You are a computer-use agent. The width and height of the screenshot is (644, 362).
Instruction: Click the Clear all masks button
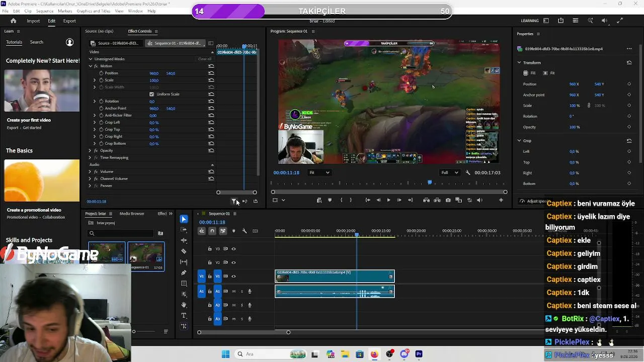(205, 59)
